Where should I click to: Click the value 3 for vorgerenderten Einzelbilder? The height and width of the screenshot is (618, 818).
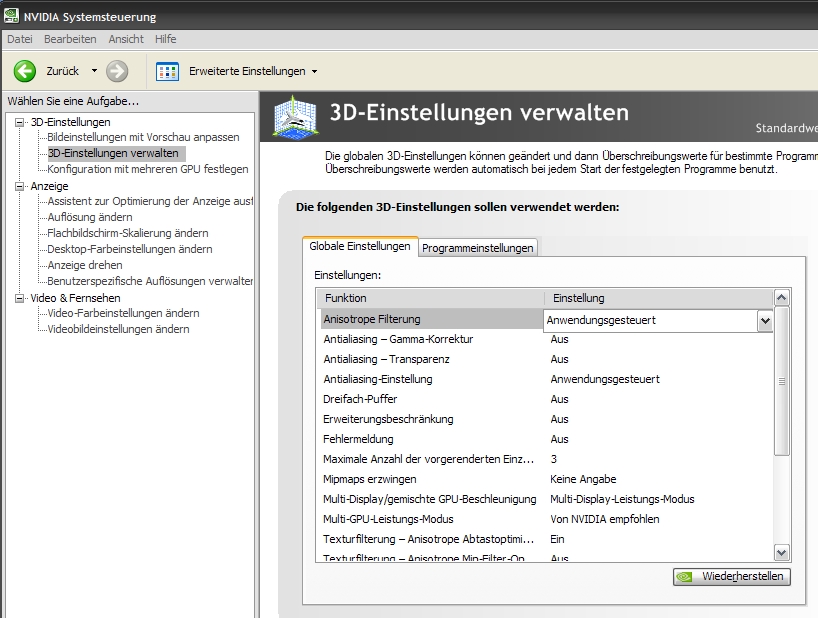pyautogui.click(x=554, y=459)
